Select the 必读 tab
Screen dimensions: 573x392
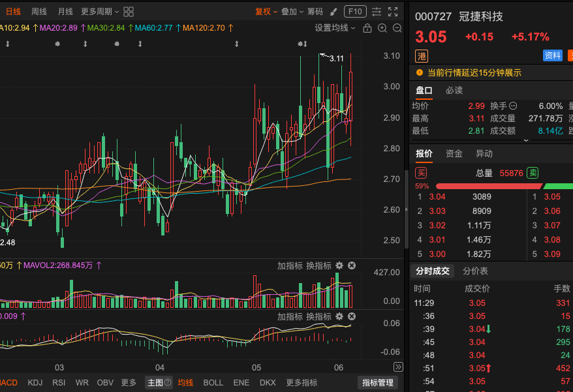[x=454, y=90]
